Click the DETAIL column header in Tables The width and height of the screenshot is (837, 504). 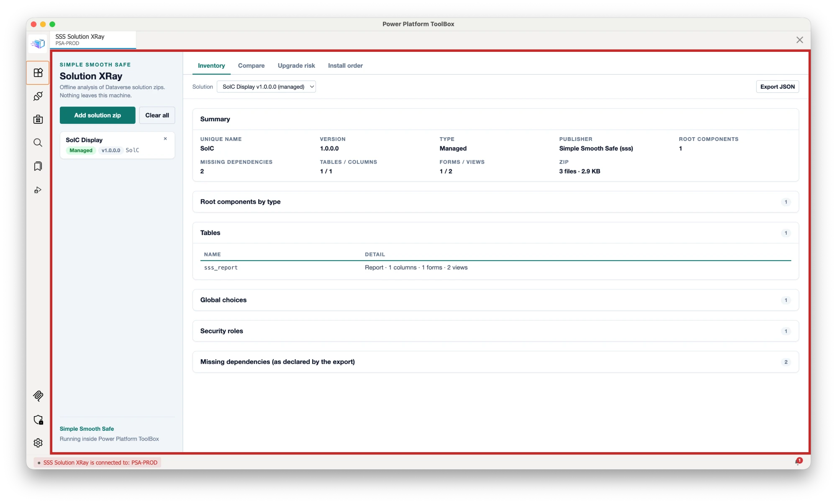pos(375,254)
